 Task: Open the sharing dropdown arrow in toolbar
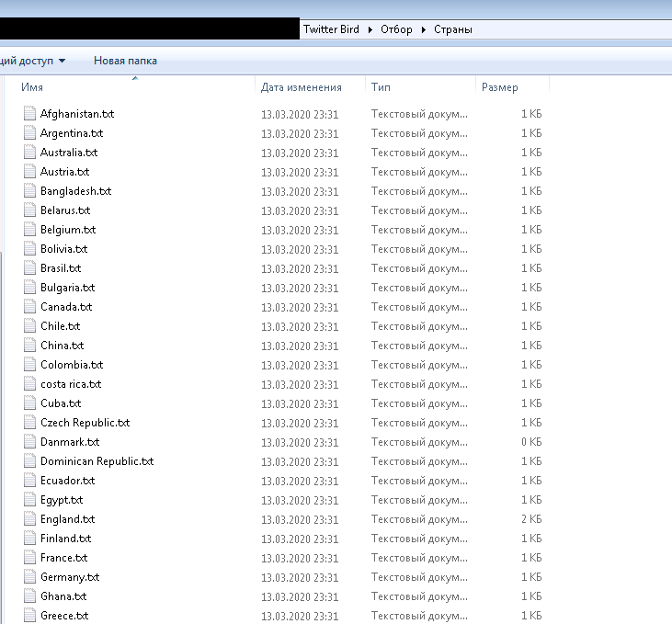(62, 61)
